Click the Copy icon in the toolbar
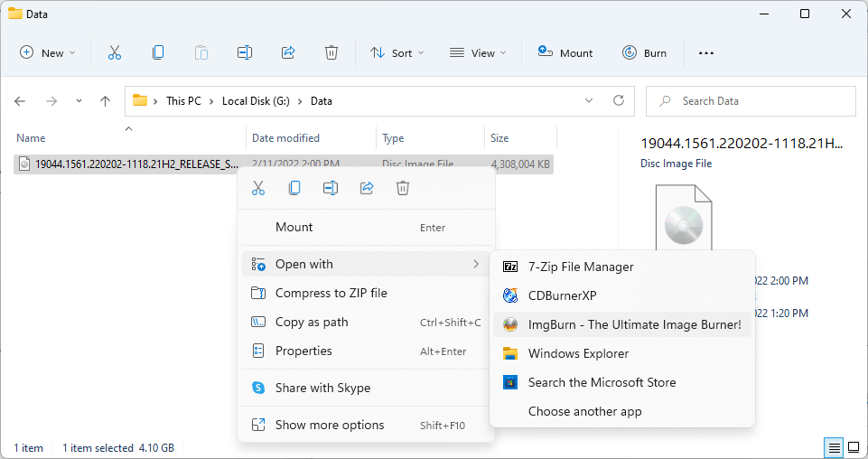The image size is (868, 459). click(x=158, y=52)
